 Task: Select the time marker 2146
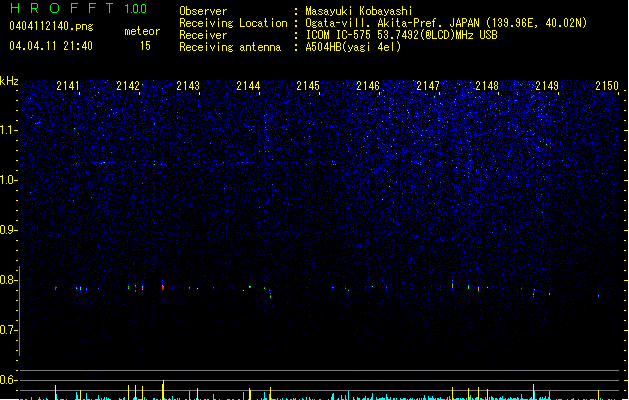[368, 85]
